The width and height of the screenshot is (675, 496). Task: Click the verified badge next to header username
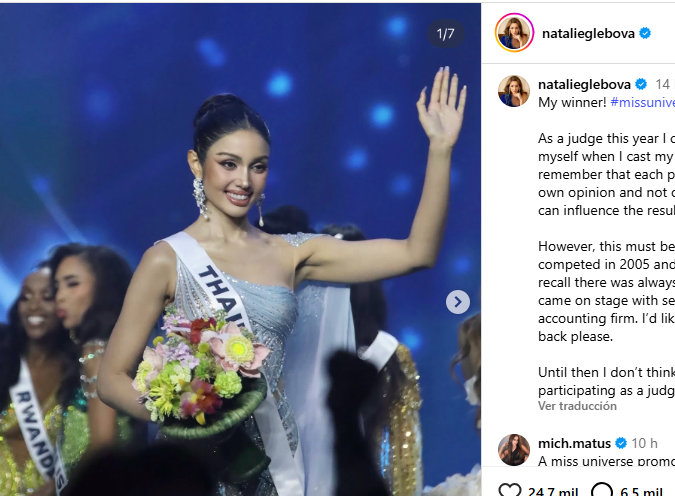point(645,33)
